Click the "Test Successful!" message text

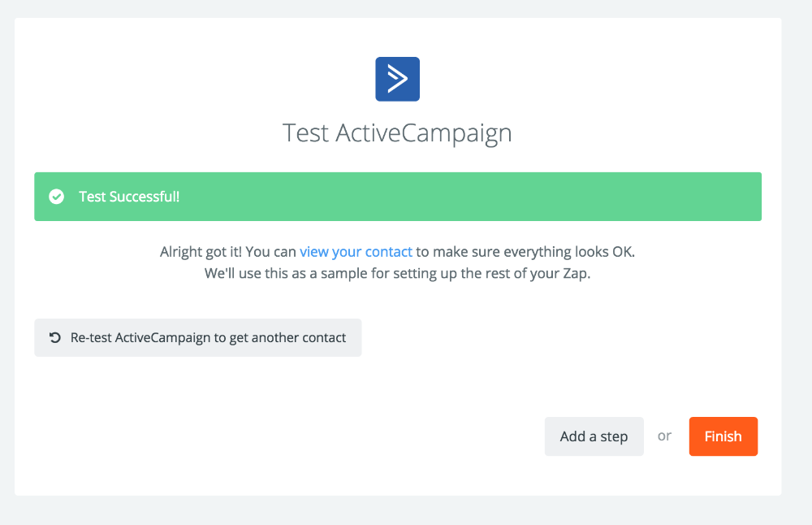129,197
